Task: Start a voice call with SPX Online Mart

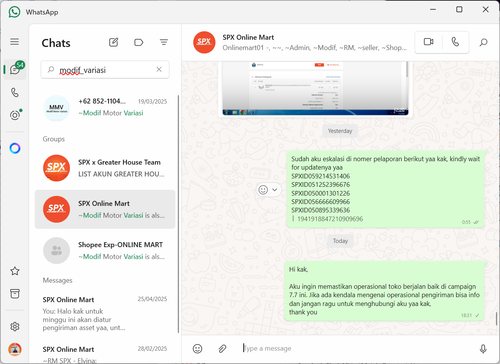Action: click(455, 42)
